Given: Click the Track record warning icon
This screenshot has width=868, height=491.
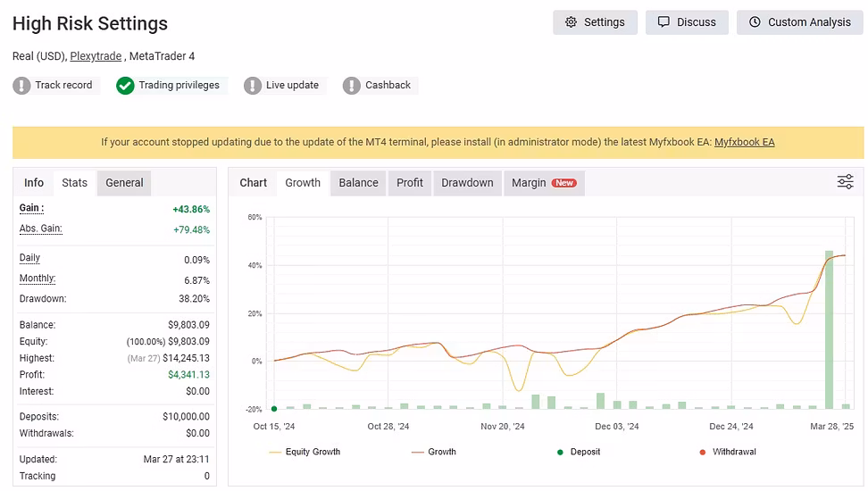Looking at the screenshot, I should coord(21,86).
